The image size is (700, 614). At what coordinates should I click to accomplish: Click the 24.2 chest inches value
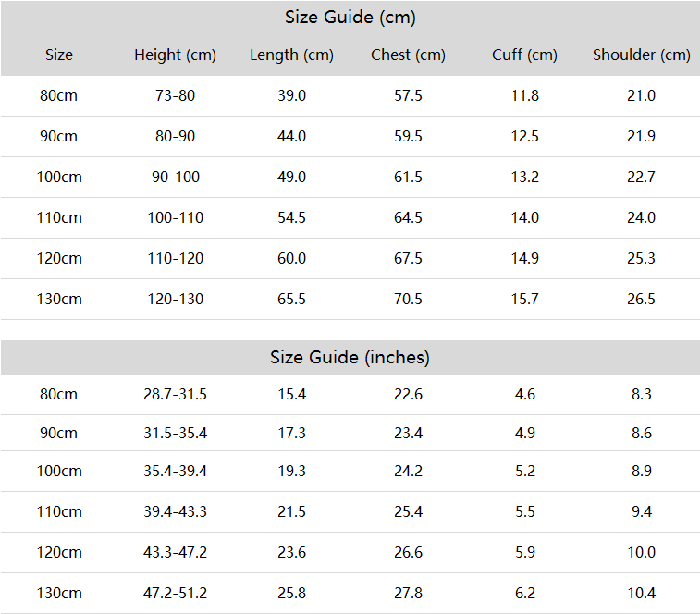point(408,471)
